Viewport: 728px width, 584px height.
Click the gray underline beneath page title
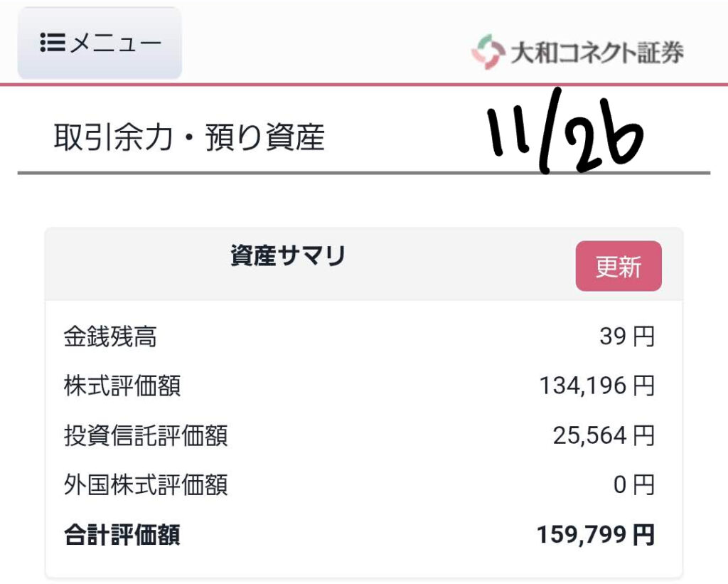[x=364, y=173]
